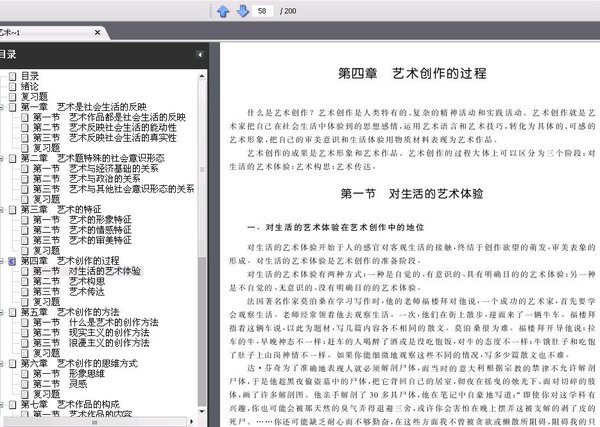Select 第一章 艺术是社会生活的反映

(83, 107)
